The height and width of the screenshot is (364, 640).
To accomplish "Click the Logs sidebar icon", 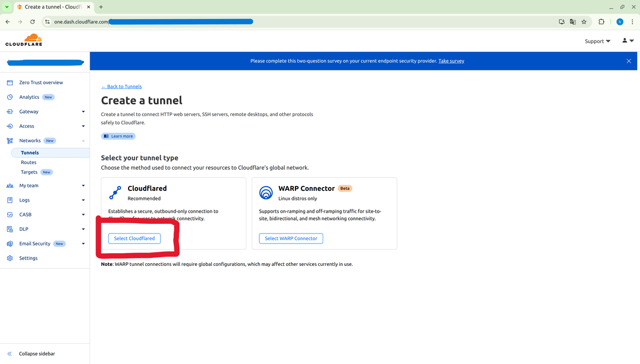I will [10, 200].
